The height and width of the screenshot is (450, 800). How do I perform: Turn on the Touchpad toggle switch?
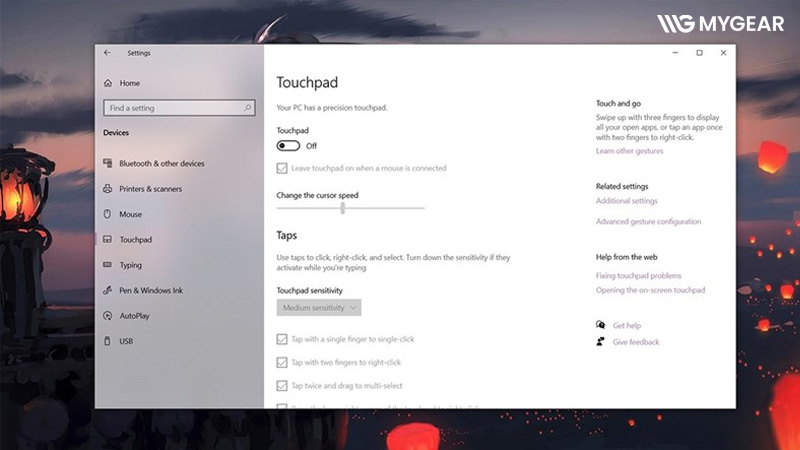tap(288, 146)
